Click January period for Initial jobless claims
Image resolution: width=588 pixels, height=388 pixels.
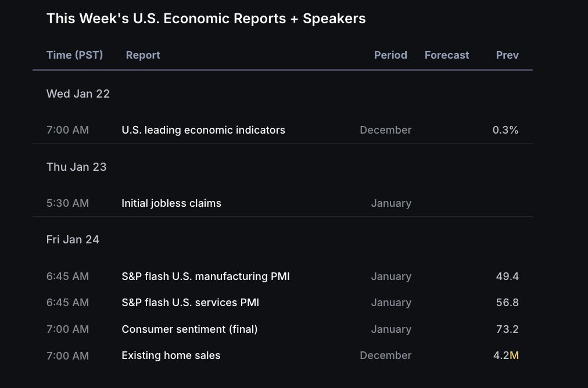pyautogui.click(x=391, y=203)
